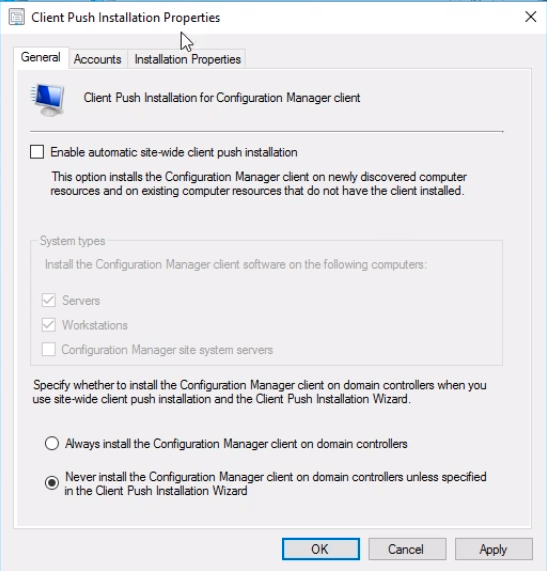Click the Cancel button
Viewport: 547px width, 571px height.
click(407, 549)
